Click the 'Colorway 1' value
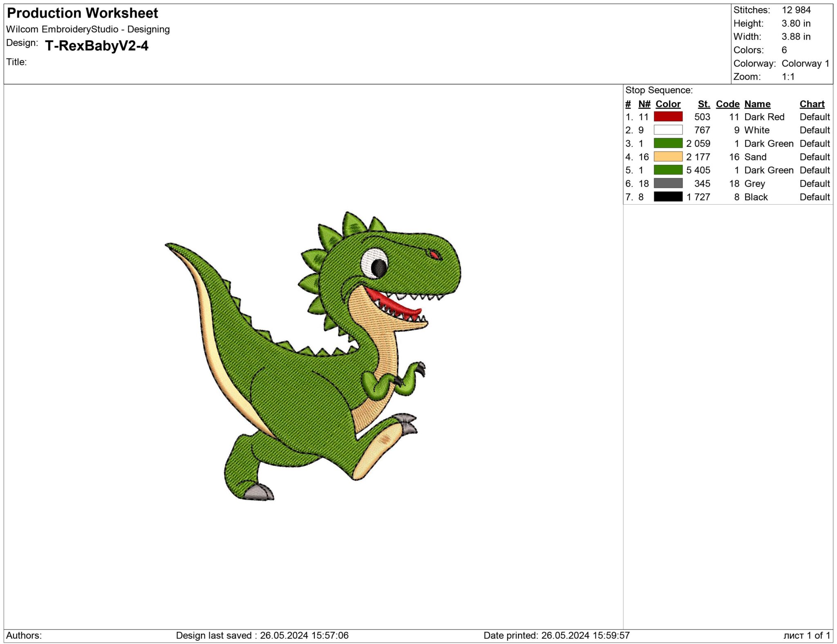Screen dimensions: 837x644 click(x=806, y=63)
